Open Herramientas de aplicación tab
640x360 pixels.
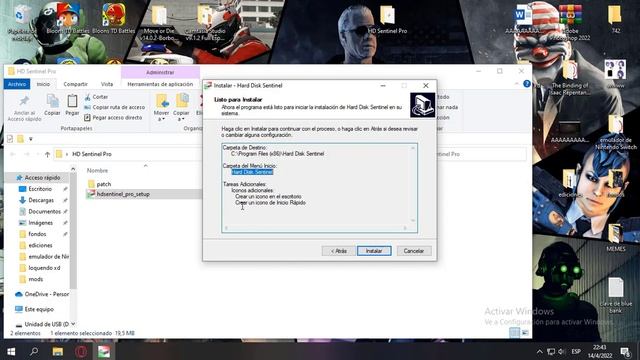coord(160,84)
